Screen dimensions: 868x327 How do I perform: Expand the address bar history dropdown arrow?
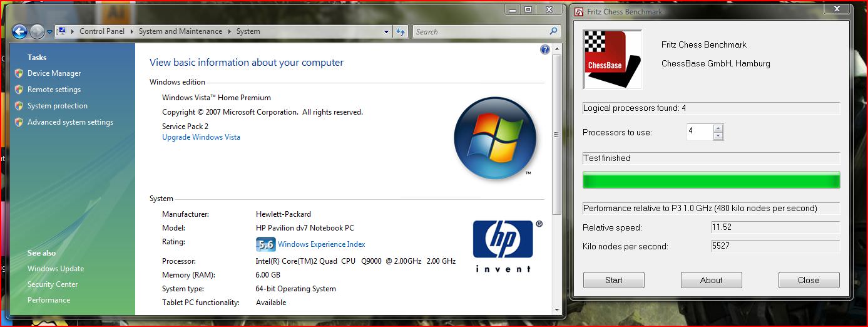tap(386, 31)
